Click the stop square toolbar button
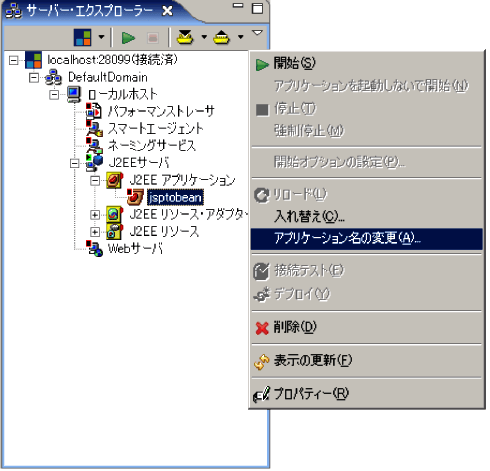490x471 pixels. [153, 38]
